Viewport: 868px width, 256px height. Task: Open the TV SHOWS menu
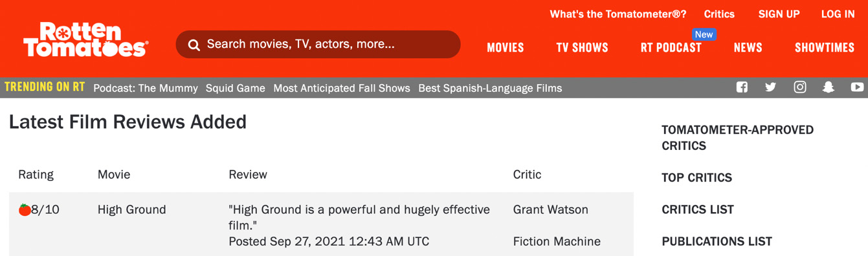click(582, 48)
